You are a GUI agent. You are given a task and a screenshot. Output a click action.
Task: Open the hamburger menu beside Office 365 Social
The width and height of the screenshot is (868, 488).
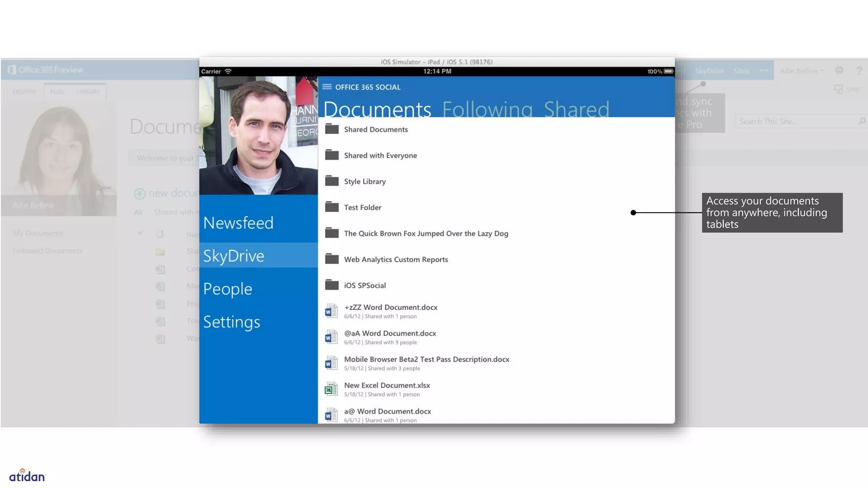point(327,87)
